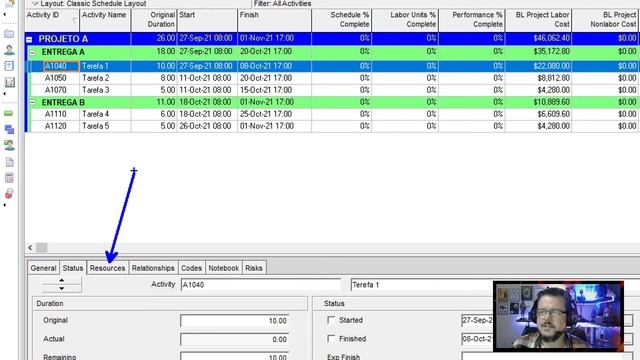The width and height of the screenshot is (640, 360).
Task: Click Tarefa 3 duration cell 5.00
Action: click(154, 90)
